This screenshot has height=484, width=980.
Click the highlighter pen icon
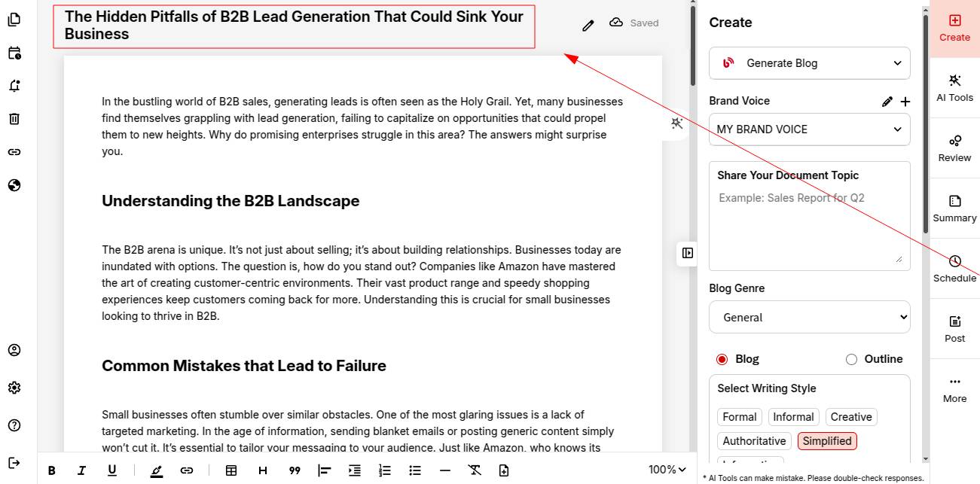click(157, 470)
